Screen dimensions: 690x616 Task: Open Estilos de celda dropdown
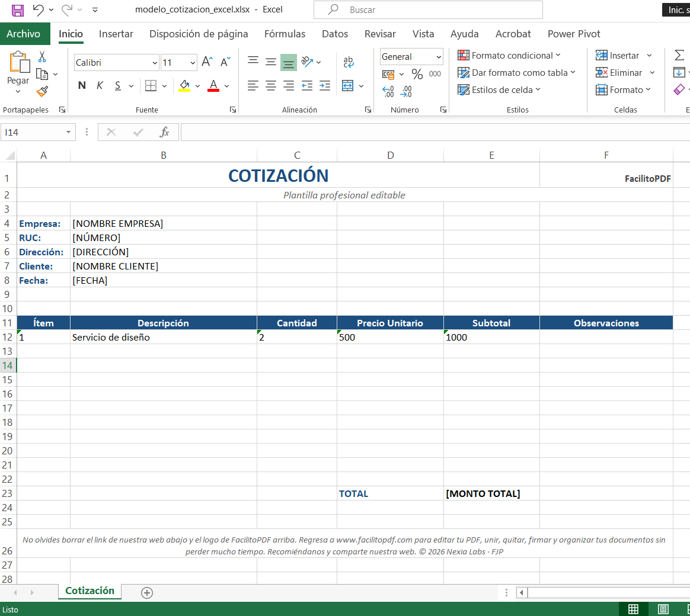coord(499,89)
